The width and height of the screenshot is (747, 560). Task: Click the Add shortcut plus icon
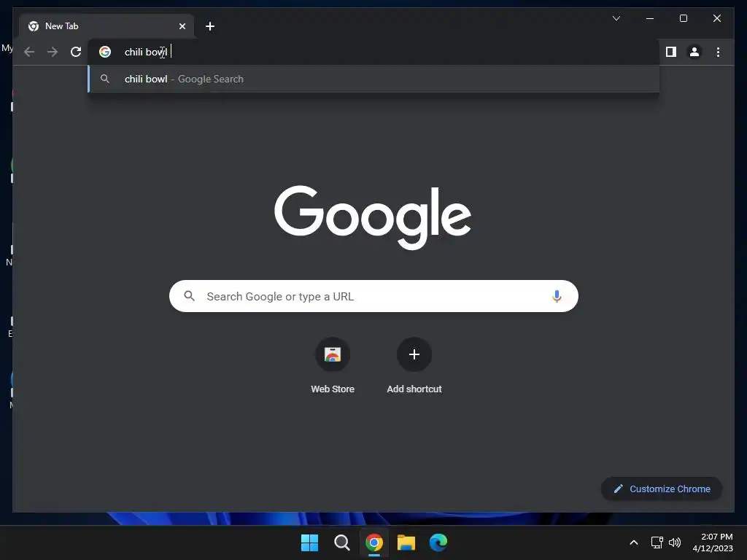(x=414, y=354)
